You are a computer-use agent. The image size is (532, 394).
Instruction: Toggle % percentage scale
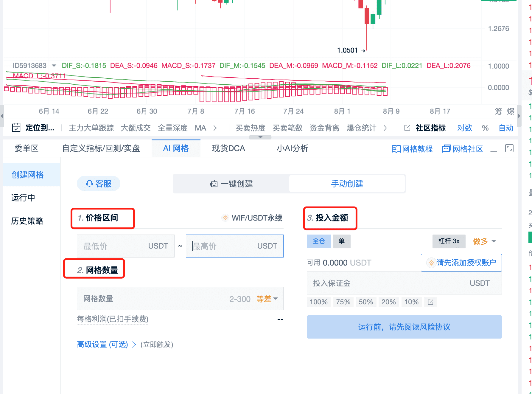pyautogui.click(x=485, y=128)
